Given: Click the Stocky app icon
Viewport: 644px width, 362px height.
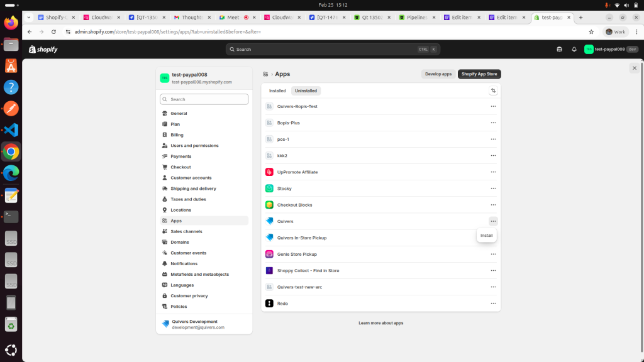Looking at the screenshot, I should (269, 189).
